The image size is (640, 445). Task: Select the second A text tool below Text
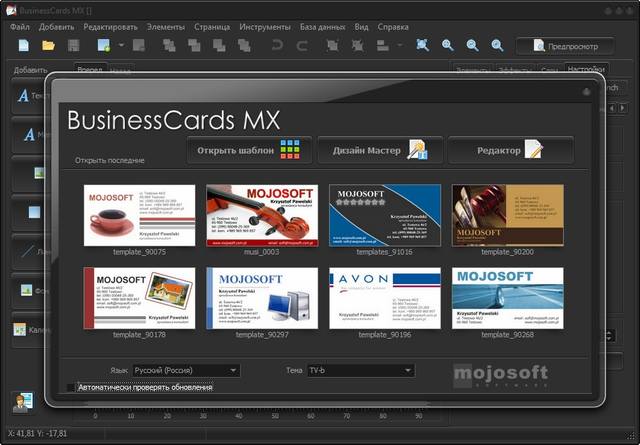click(x=29, y=135)
